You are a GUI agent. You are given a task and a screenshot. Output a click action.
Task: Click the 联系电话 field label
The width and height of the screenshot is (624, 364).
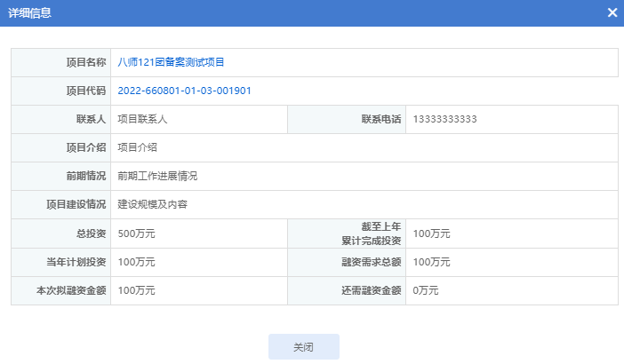380,119
